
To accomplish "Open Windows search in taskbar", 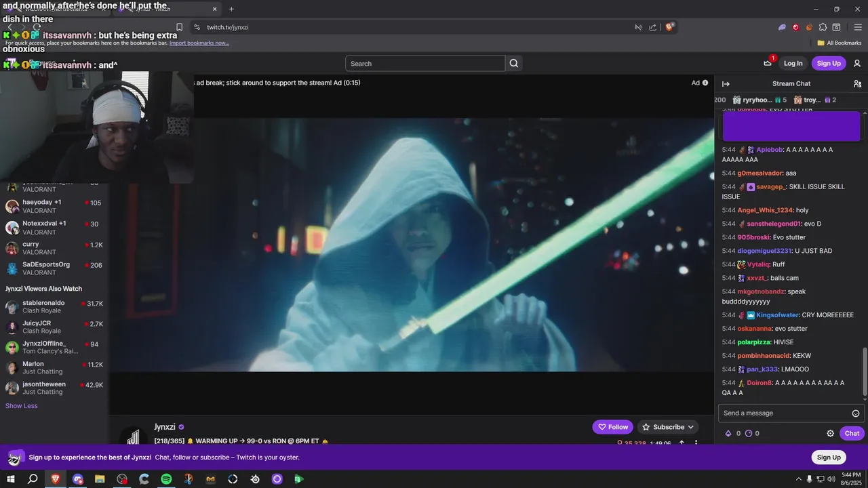I will [33, 479].
